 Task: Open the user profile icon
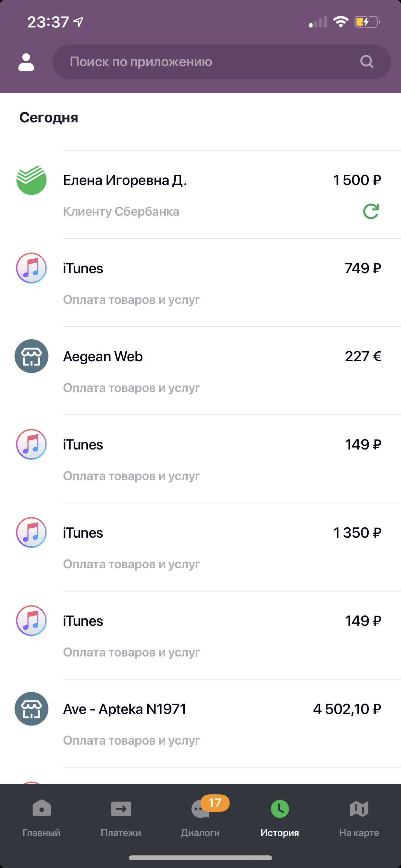(x=26, y=62)
